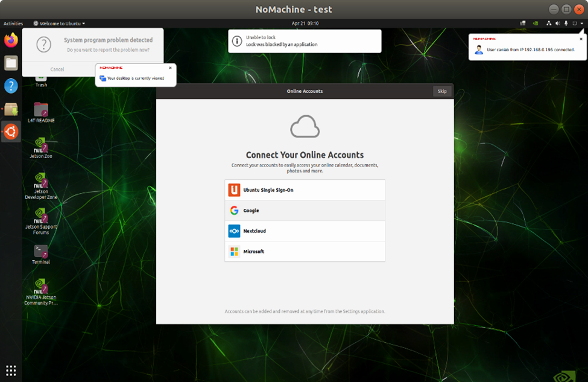
Task: Click the Nextcloud logo icon
Action: coord(234,231)
